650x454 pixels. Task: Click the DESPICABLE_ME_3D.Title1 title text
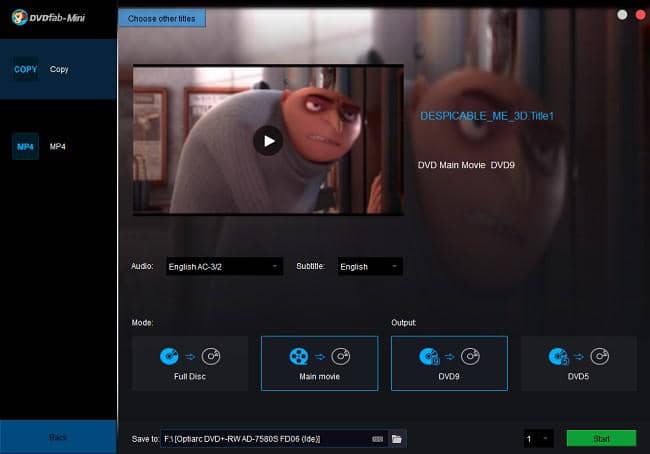click(x=487, y=116)
